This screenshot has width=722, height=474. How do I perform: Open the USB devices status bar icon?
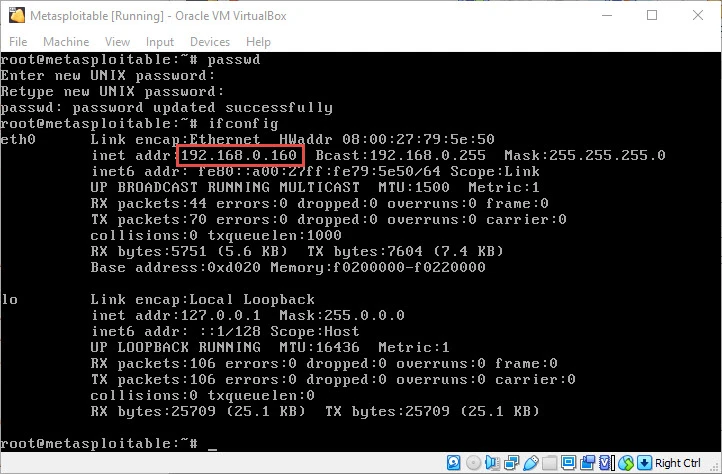(530, 462)
